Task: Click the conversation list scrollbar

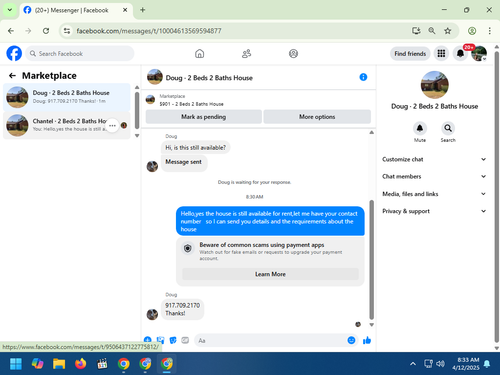Action: (x=137, y=110)
